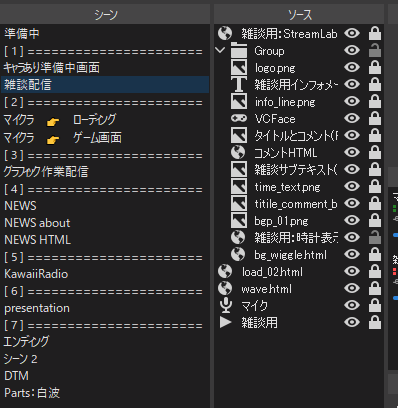
Task: Toggle visibility of logo.png
Action: (352, 67)
